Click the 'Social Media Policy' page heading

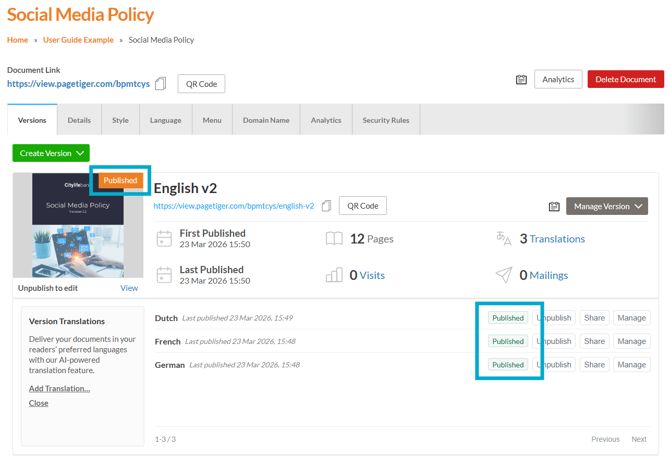click(80, 15)
